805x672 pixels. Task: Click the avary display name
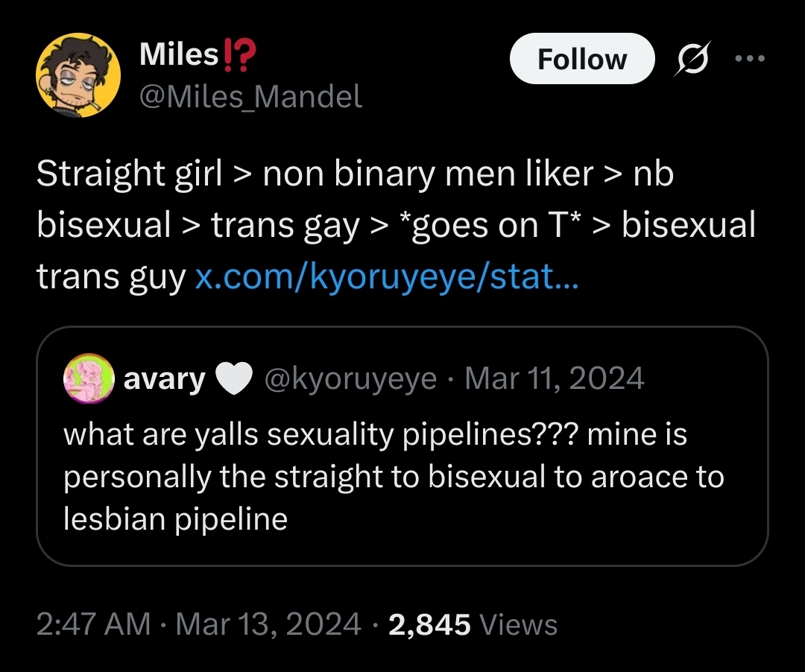(x=164, y=379)
